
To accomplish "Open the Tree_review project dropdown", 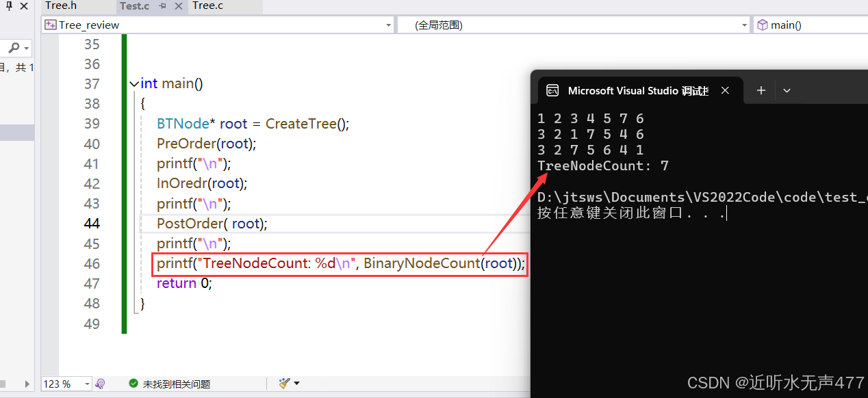I will (387, 25).
